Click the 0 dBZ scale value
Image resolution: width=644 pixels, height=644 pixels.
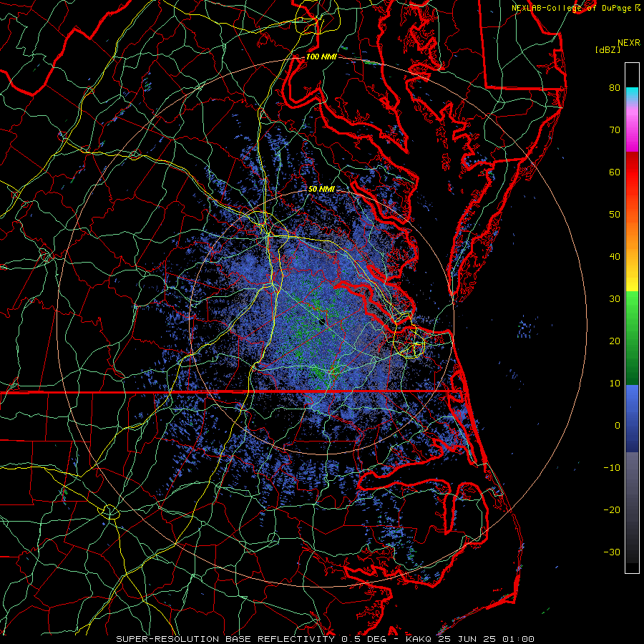coord(617,426)
